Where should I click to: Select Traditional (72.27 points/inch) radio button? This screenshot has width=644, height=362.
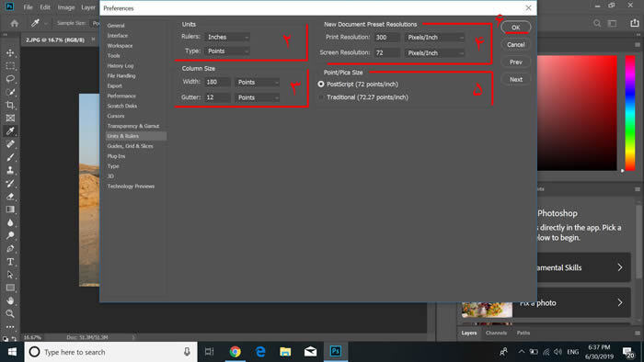pos(321,97)
